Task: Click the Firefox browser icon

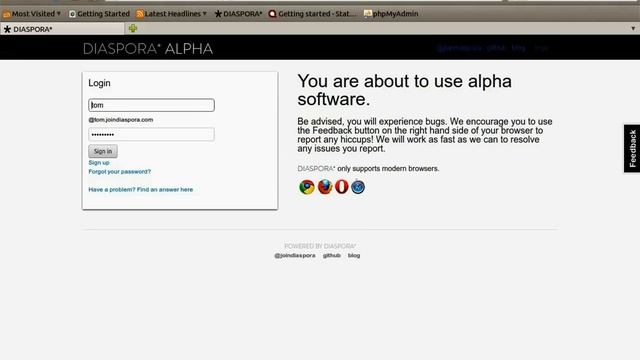Action: 325,187
